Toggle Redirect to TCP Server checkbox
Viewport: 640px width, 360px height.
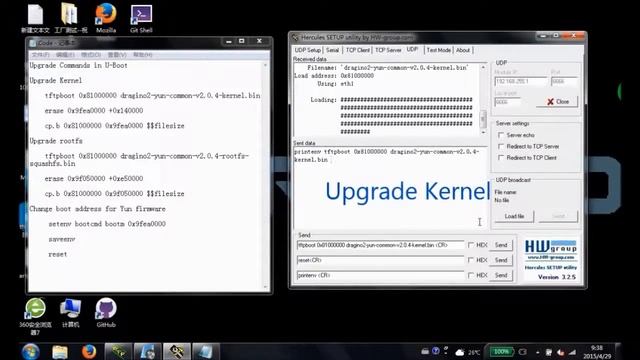click(x=501, y=147)
